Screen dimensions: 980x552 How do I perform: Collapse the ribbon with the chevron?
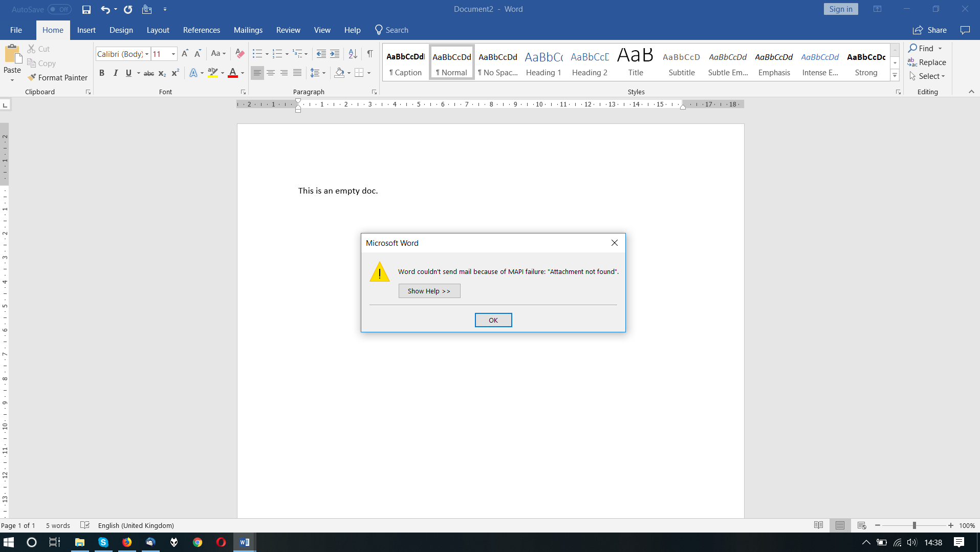click(x=971, y=92)
